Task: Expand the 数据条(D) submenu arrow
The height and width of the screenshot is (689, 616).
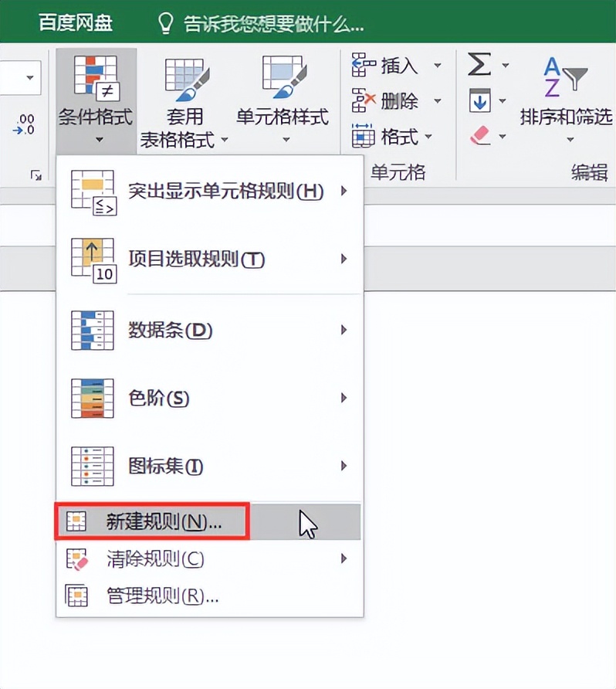Action: pos(344,330)
